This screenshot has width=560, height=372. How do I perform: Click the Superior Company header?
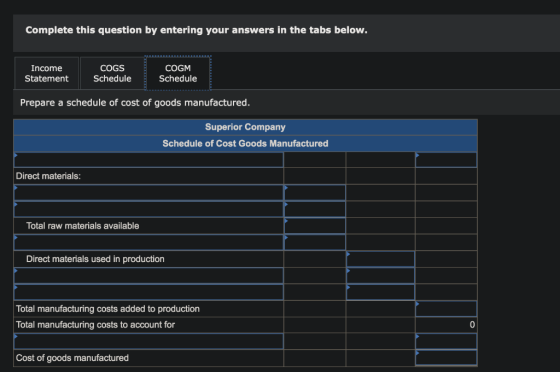tap(245, 127)
